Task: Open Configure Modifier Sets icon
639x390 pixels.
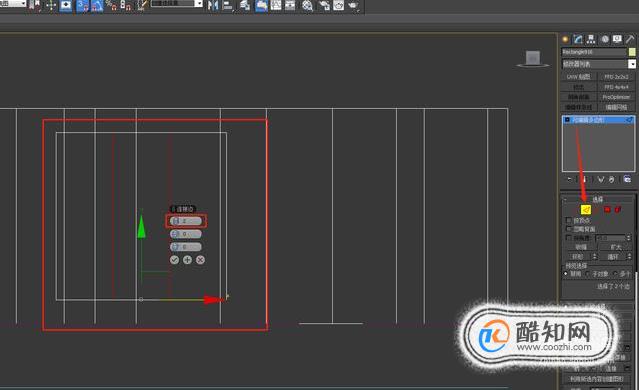Action: click(x=627, y=179)
